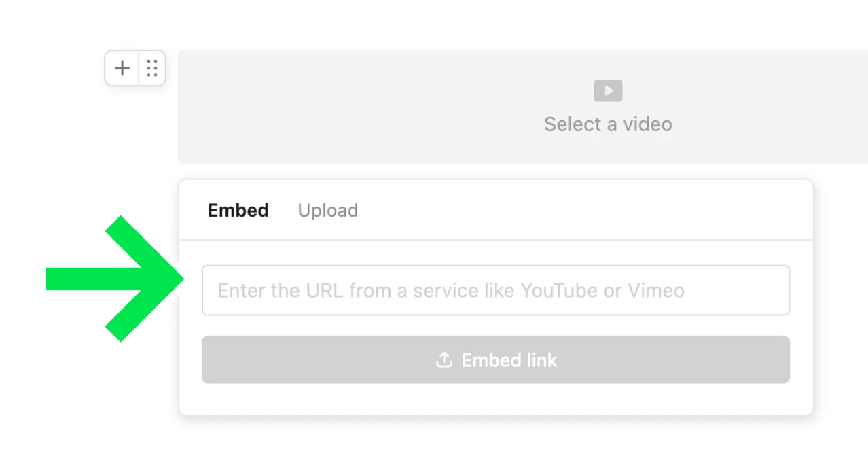Click the gray video play icon
This screenshot has width=868, height=473.
tap(608, 90)
